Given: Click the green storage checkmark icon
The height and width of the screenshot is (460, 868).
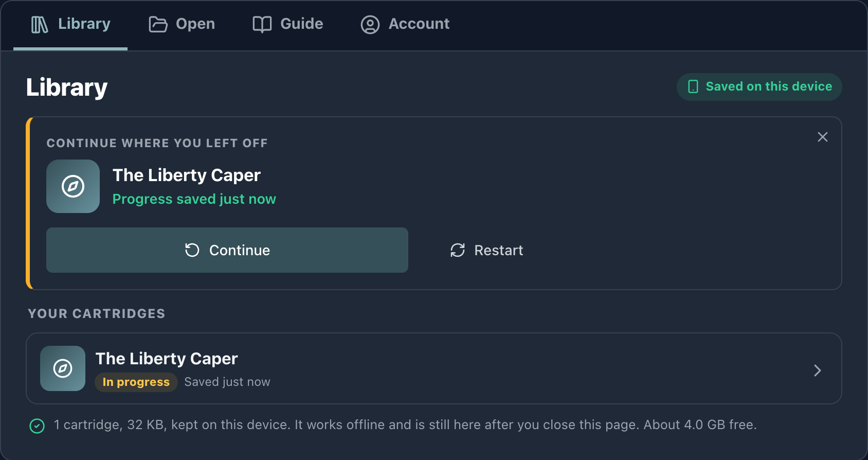Looking at the screenshot, I should [37, 426].
